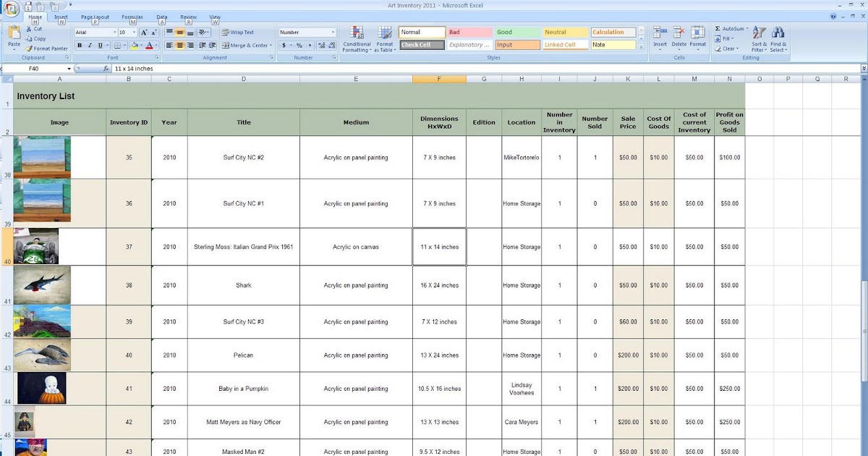
Task: Expand the Fill Color dropdown arrow
Action: 141,45
